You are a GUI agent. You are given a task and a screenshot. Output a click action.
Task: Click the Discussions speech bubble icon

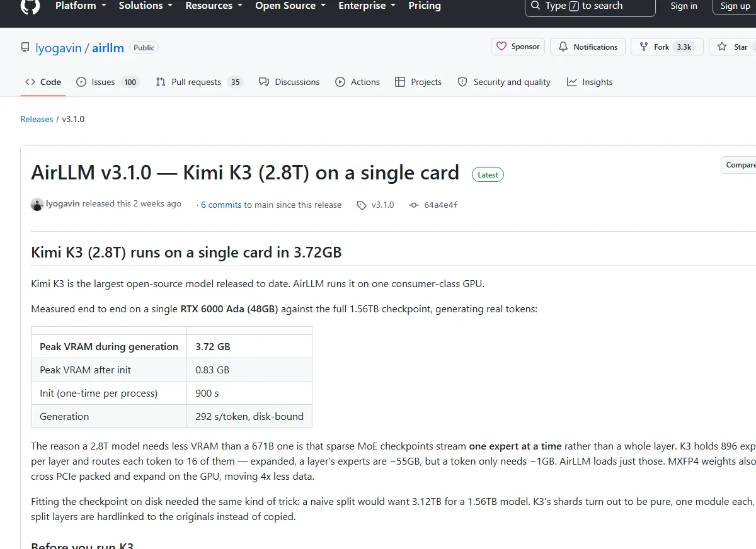[264, 82]
